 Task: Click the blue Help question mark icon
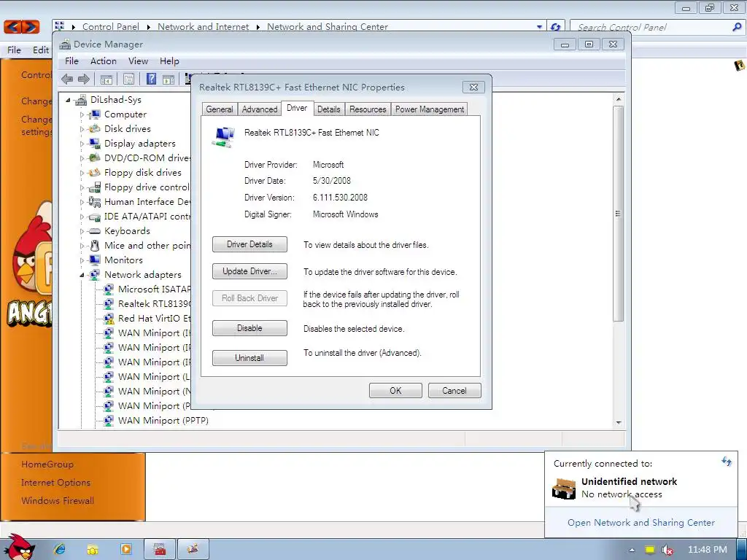(151, 79)
